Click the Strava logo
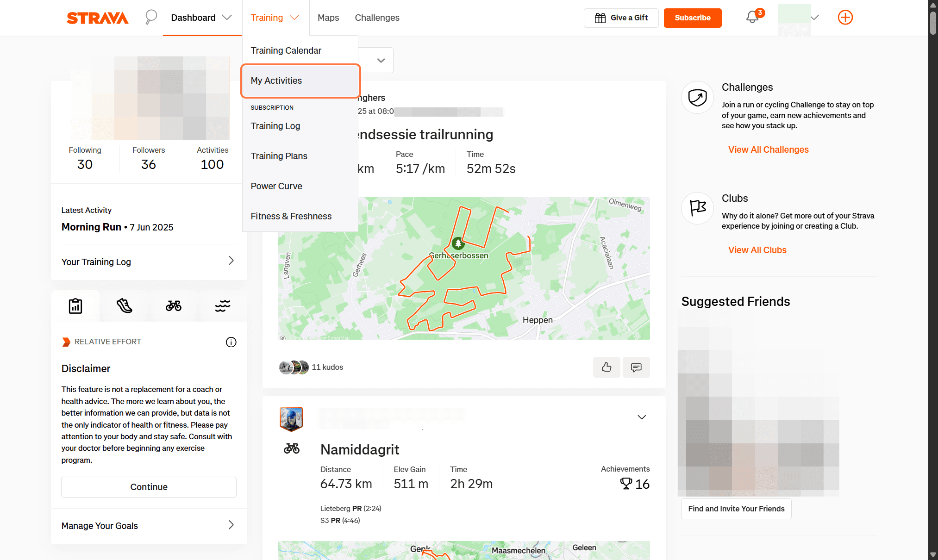Screen dimensions: 938x560 point(97,18)
